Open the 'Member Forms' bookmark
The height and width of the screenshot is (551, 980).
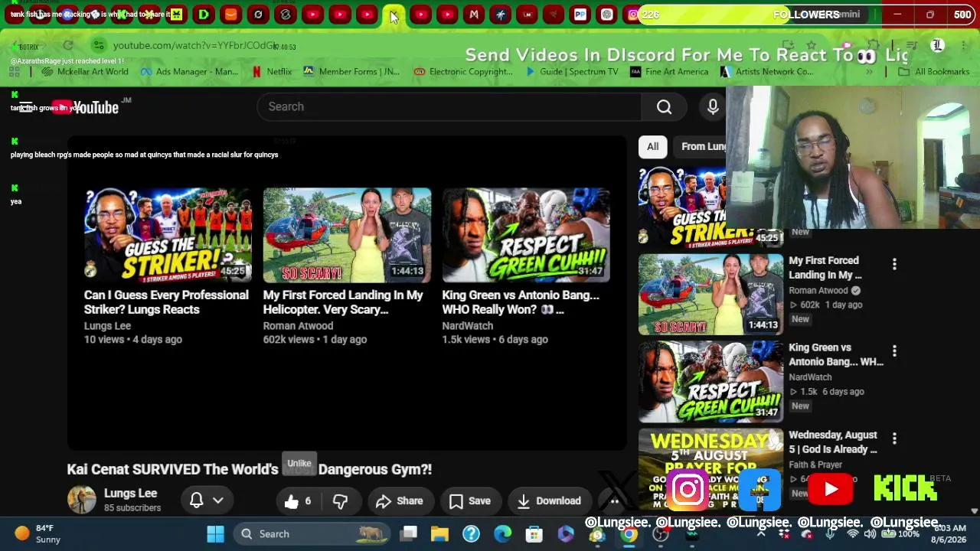pyautogui.click(x=351, y=72)
